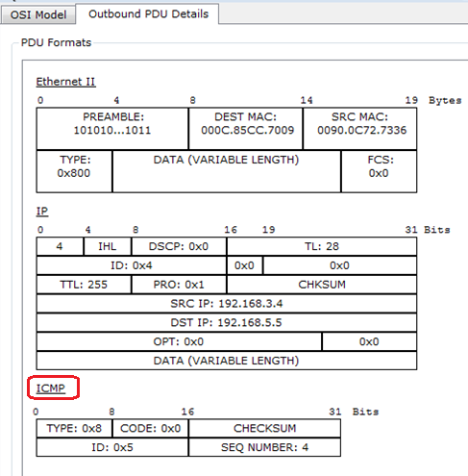This screenshot has height=476, width=468.
Task: Select the Ethernet TYPE 0x800 cell
Action: click(x=74, y=171)
